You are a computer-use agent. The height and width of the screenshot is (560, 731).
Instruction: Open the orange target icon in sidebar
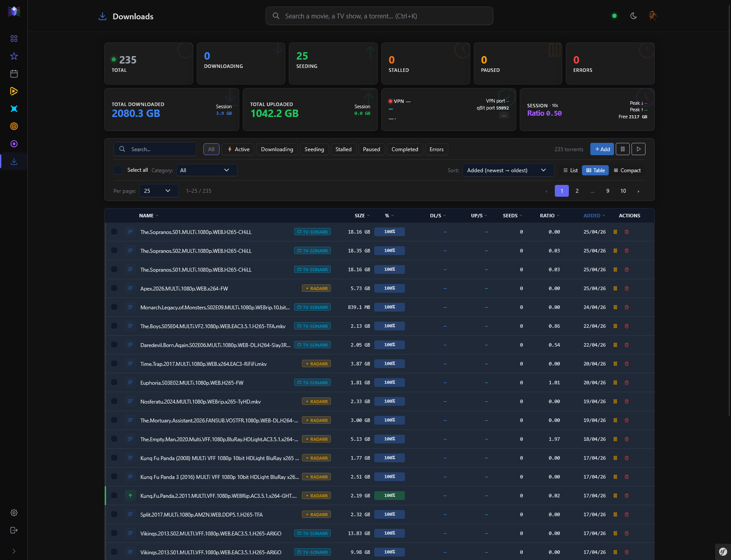coord(14,126)
